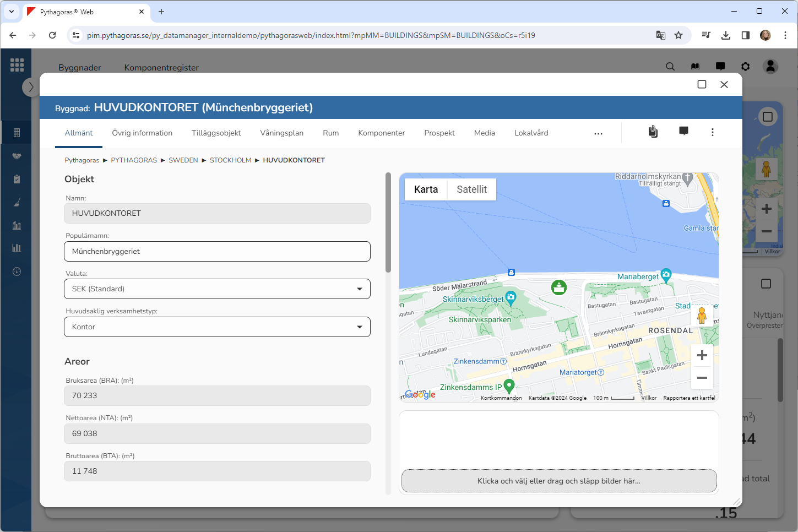Expand Huvudsaklig verksamhetstyp dropdown

pos(217,327)
